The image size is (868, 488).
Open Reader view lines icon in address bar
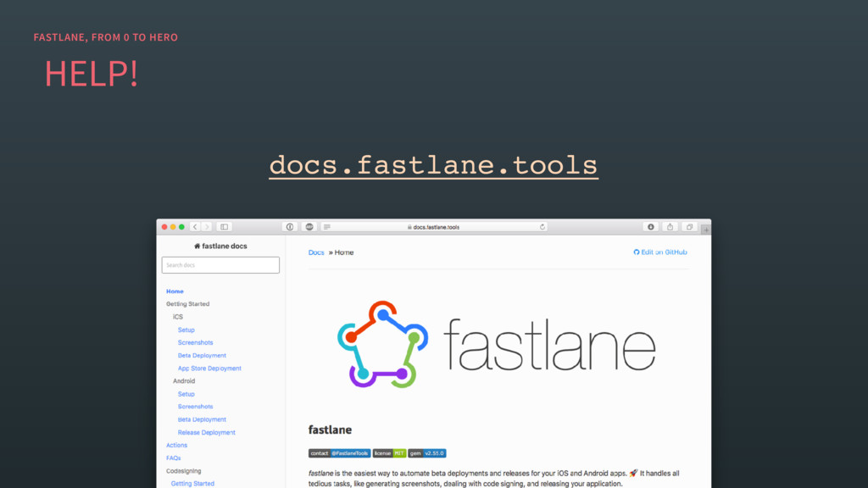(327, 227)
